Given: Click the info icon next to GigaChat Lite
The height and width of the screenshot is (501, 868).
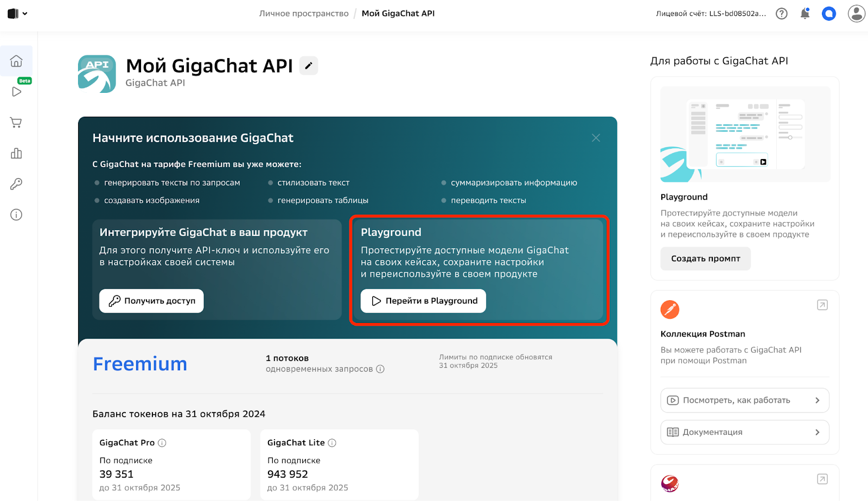Looking at the screenshot, I should 332,443.
